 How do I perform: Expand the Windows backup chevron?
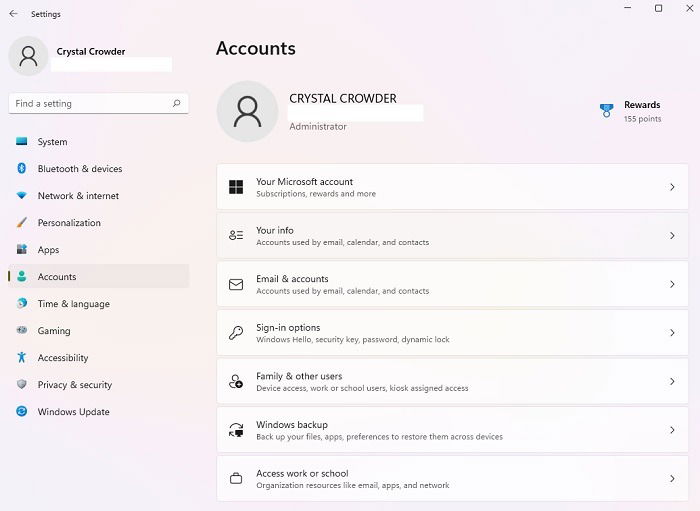click(x=672, y=430)
